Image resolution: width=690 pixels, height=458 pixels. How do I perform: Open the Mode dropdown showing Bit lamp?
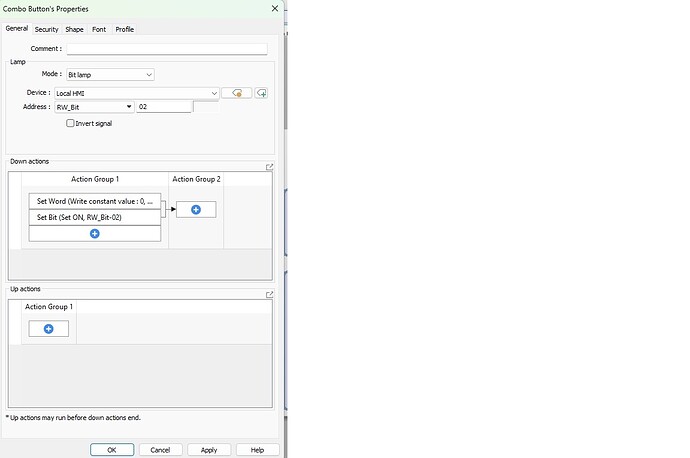[110, 75]
